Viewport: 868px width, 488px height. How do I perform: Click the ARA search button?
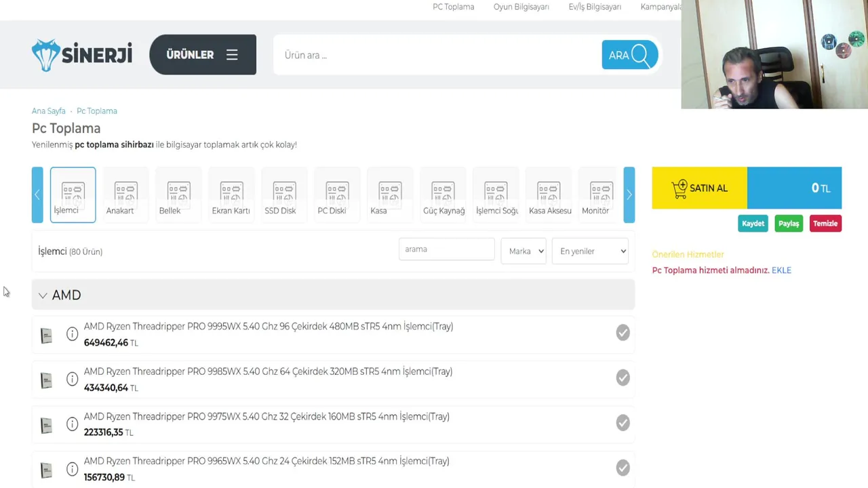630,56
